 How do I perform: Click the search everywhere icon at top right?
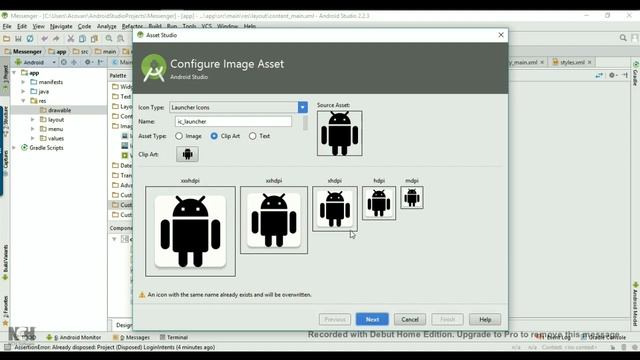click(623, 38)
